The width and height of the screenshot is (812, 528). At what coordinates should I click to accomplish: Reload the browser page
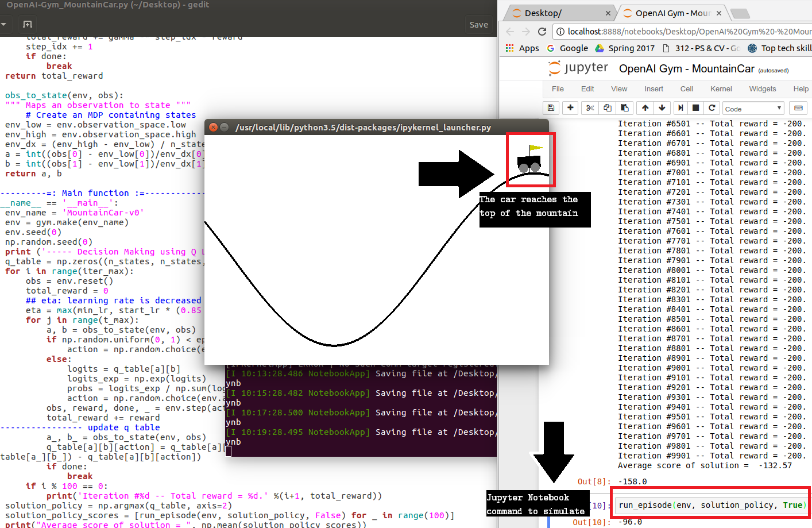[x=542, y=32]
